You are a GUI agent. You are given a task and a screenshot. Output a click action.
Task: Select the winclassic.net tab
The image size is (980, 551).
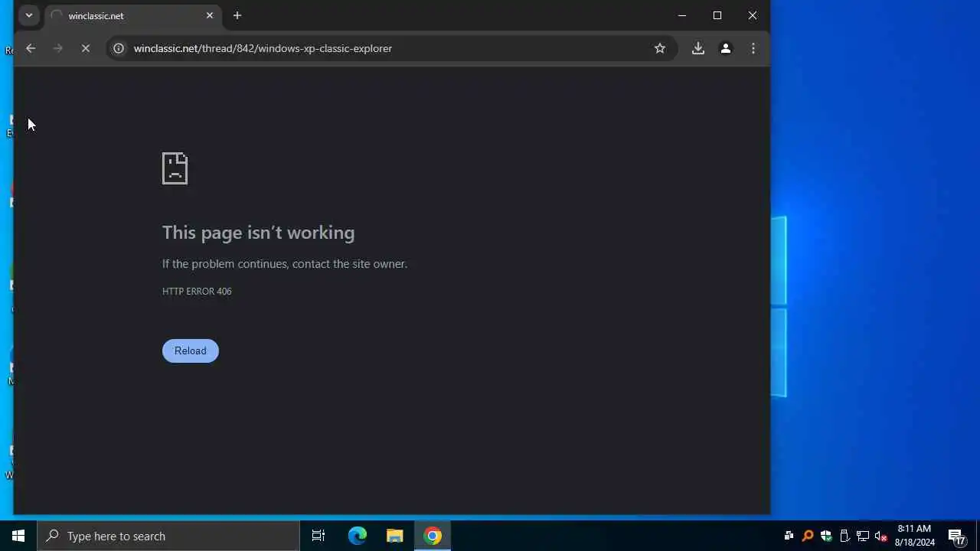coord(133,15)
